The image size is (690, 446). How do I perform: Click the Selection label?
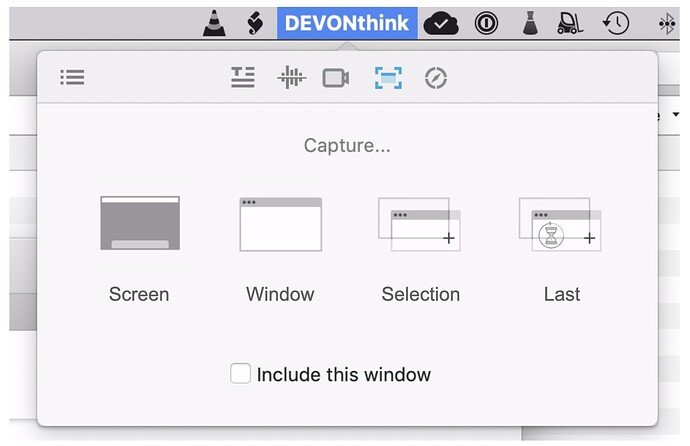[421, 294]
